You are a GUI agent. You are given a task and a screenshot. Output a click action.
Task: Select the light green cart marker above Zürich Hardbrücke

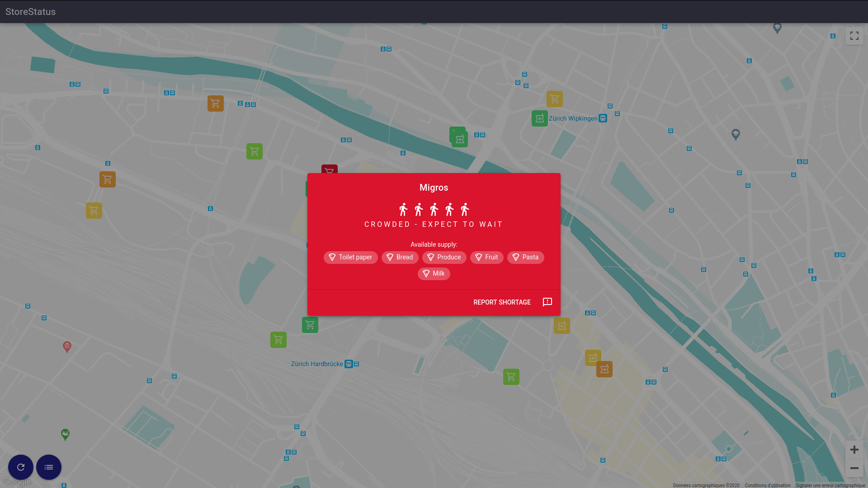(x=278, y=340)
